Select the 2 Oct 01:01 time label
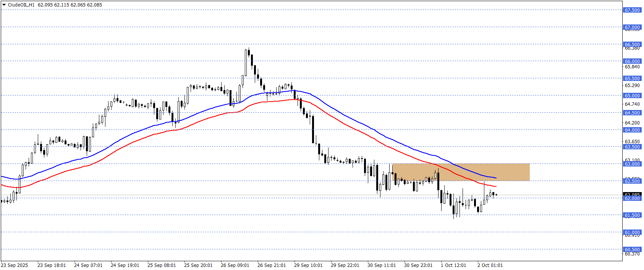 pos(490,265)
